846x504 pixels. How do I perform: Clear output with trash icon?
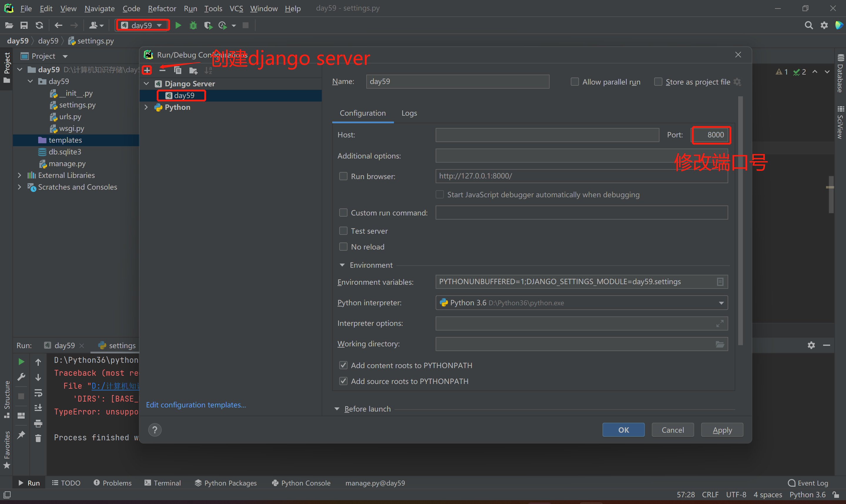pyautogui.click(x=38, y=439)
